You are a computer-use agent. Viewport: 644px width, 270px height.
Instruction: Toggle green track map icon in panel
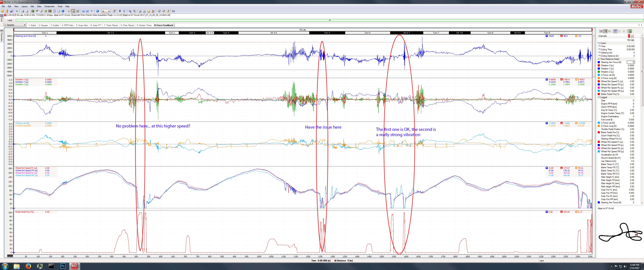630,31
